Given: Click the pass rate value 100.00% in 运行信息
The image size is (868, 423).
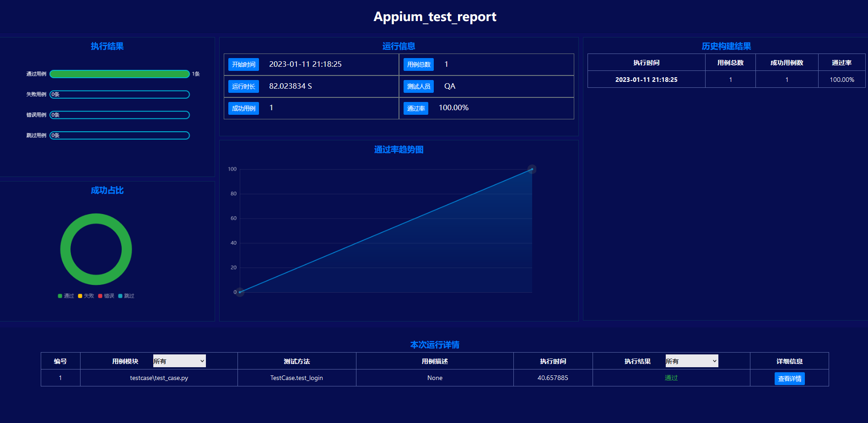Looking at the screenshot, I should [x=453, y=108].
